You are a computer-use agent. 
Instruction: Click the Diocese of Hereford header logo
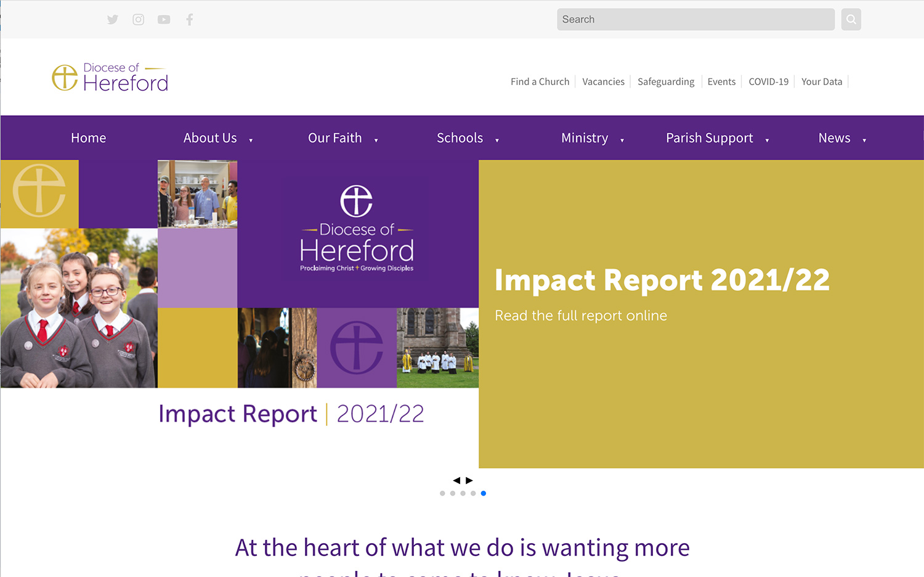click(110, 77)
